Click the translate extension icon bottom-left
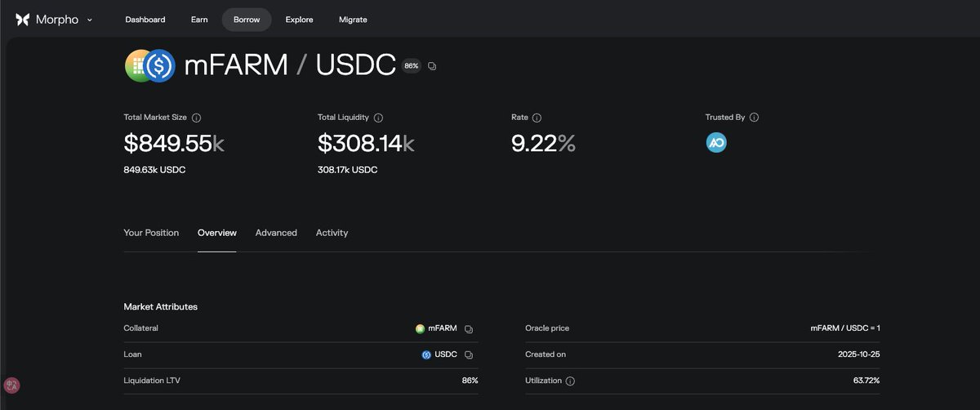Image resolution: width=980 pixels, height=410 pixels. click(12, 385)
